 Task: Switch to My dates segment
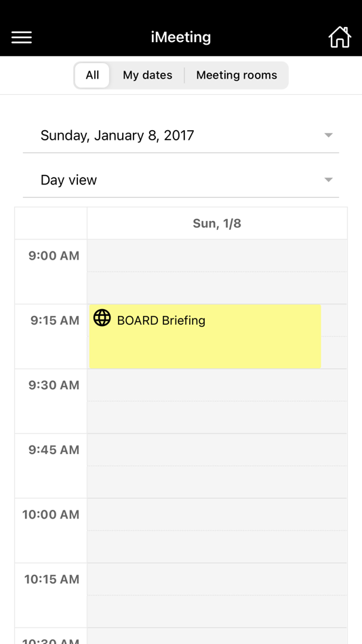(148, 75)
